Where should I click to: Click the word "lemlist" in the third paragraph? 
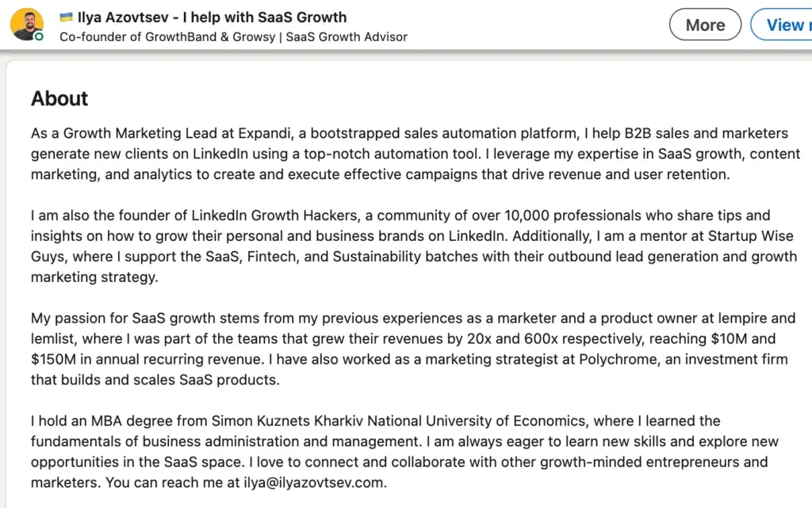coord(53,339)
